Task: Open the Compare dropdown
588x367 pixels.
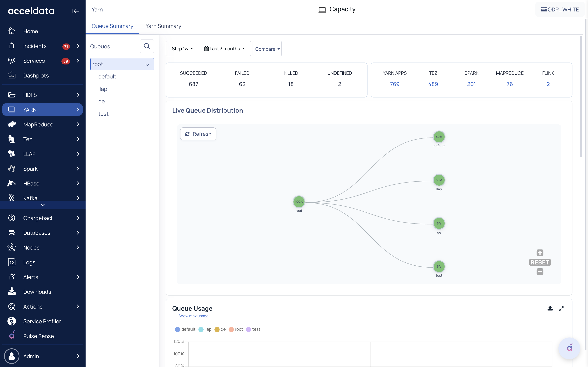Action: (x=267, y=49)
